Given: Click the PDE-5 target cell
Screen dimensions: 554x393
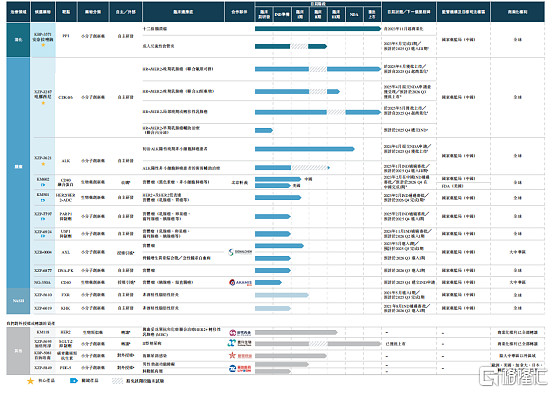Looking at the screenshot, I should [66, 368].
